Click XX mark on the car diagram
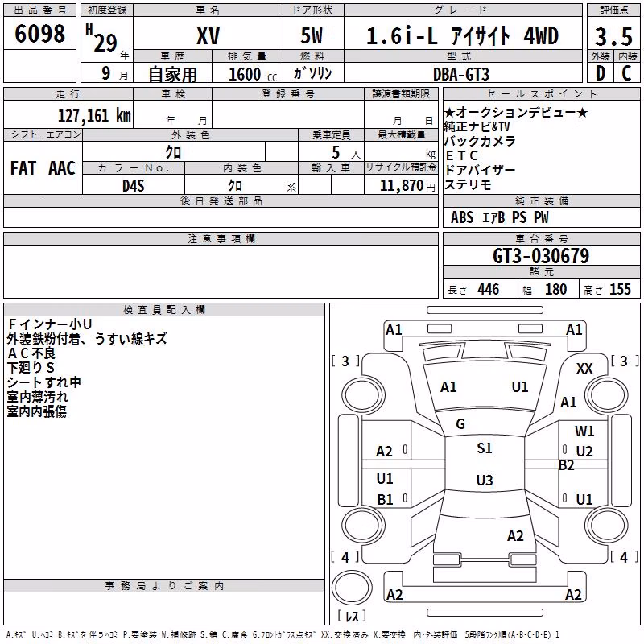The image size is (644, 644). (584, 369)
